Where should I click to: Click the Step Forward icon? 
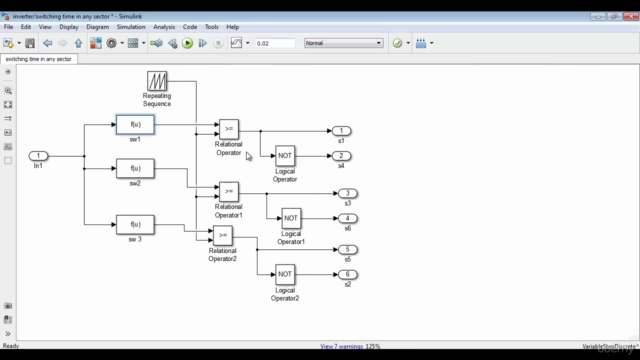[x=202, y=43]
